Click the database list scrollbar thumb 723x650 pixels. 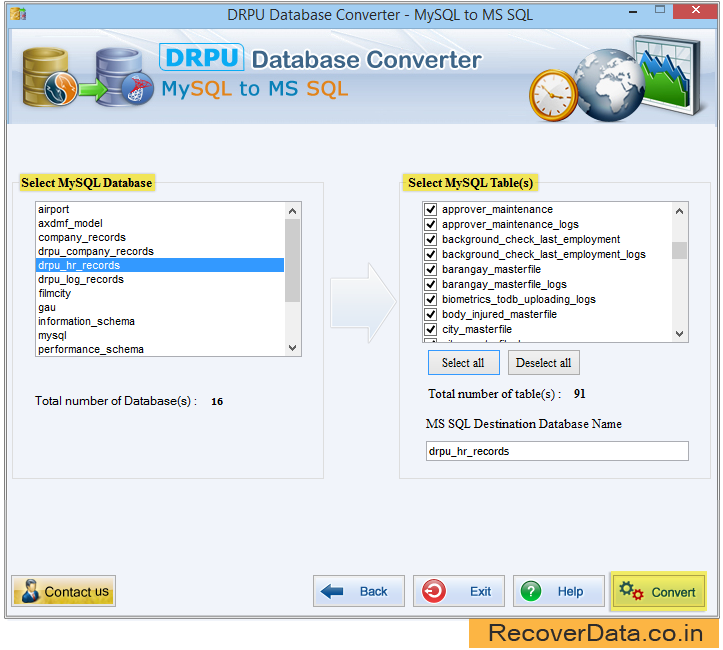(292, 260)
